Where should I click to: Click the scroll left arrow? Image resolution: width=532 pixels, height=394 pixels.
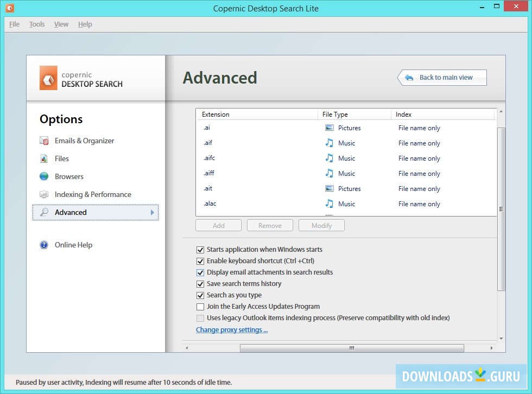point(187,348)
